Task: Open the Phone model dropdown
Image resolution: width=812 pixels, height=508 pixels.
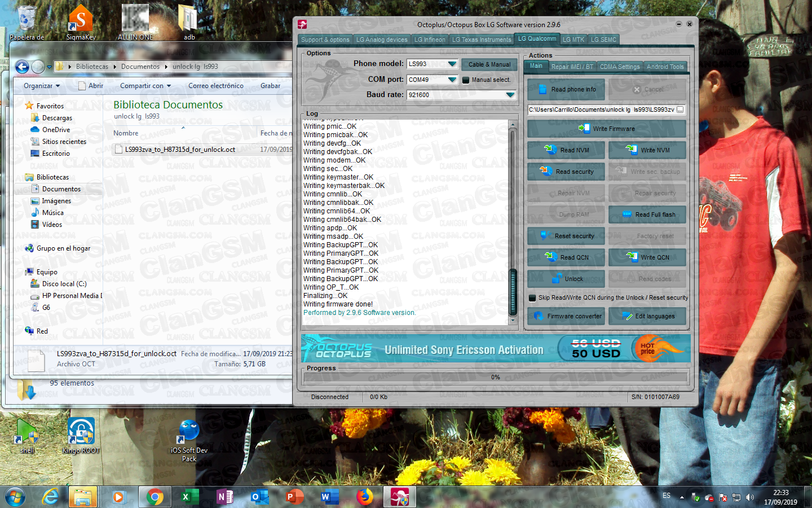Action: [x=452, y=64]
